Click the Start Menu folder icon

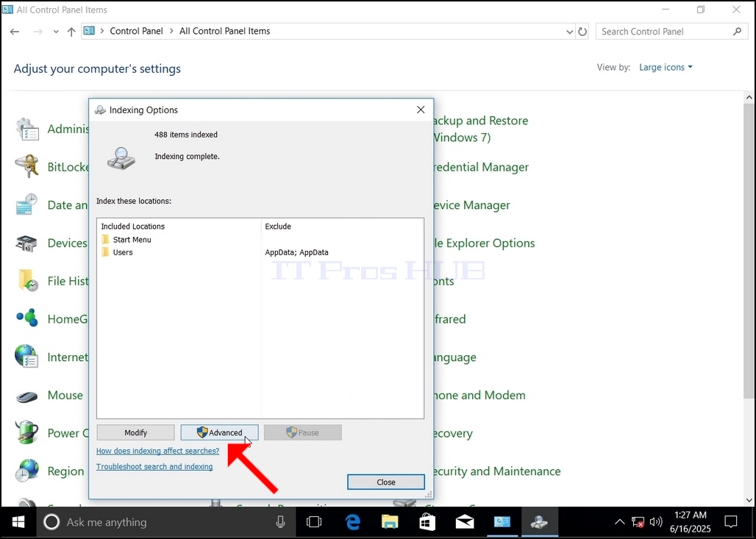tap(106, 240)
